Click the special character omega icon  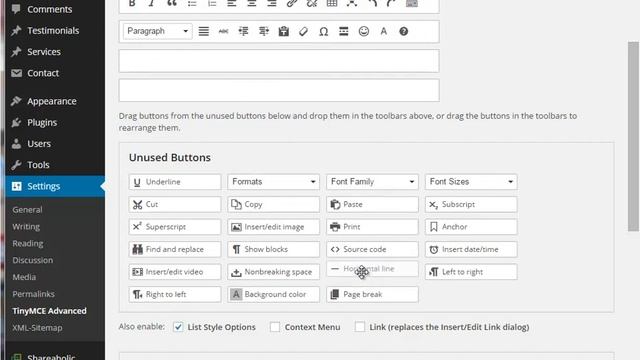pyautogui.click(x=324, y=31)
